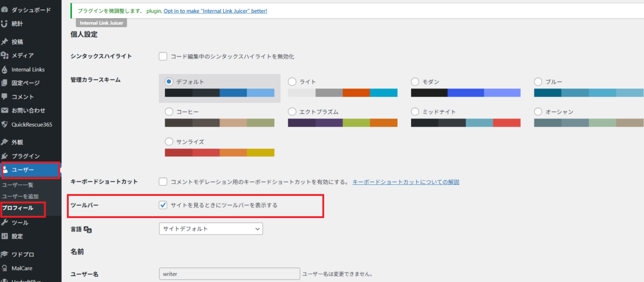
Task: Click the プラグイン plug icon
Action: [5, 156]
